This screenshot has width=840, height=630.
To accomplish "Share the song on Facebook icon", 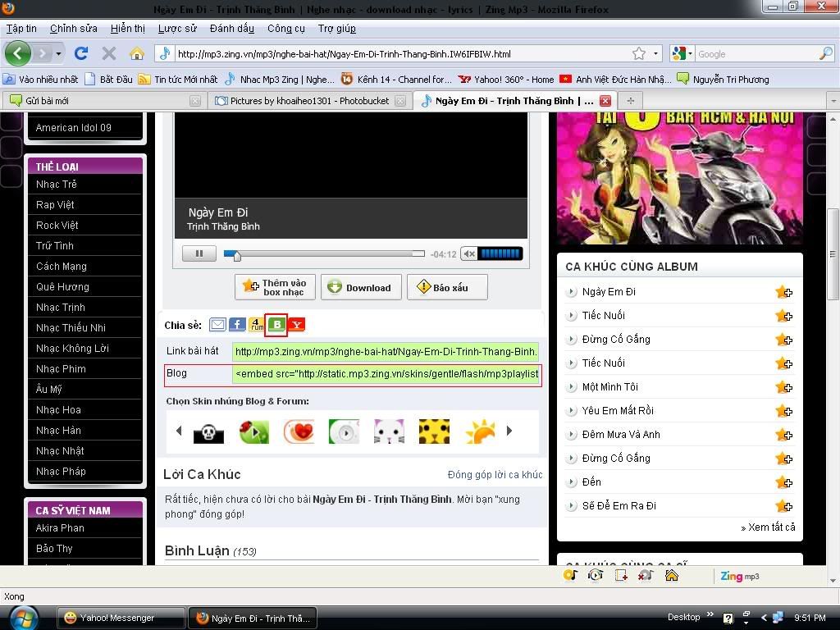I will coord(237,325).
